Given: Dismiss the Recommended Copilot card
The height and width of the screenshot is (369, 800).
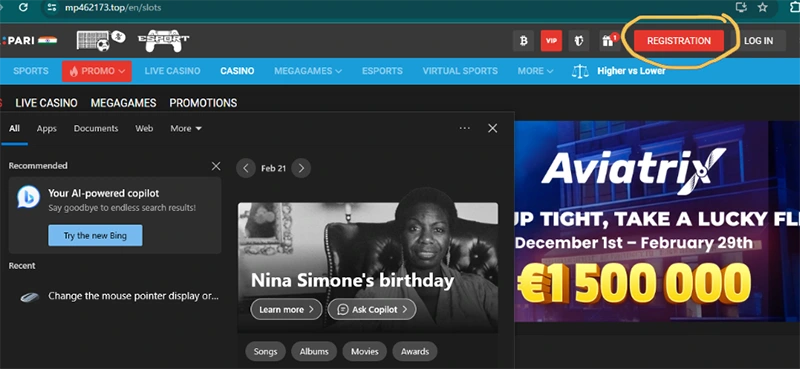Looking at the screenshot, I should point(216,166).
